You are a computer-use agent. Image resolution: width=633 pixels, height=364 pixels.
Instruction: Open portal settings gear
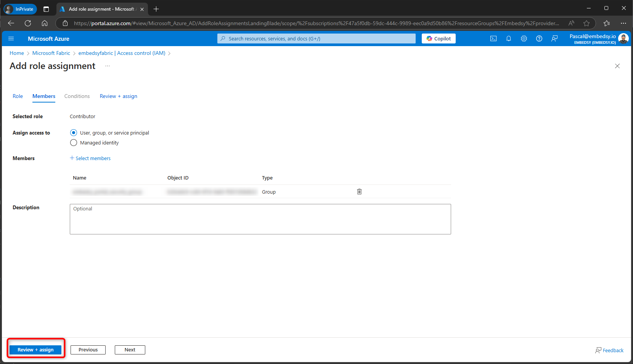(x=524, y=38)
